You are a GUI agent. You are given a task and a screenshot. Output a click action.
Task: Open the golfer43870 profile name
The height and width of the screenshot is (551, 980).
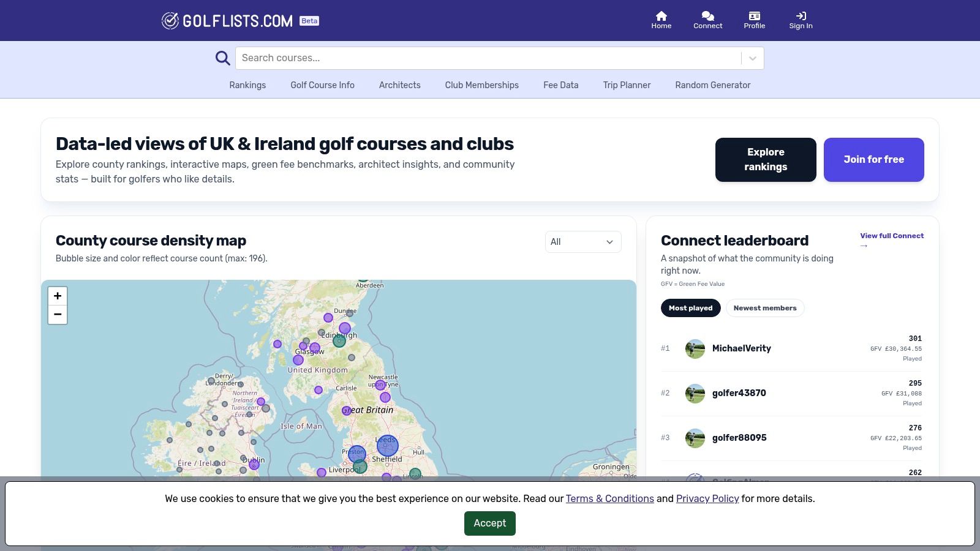739,393
